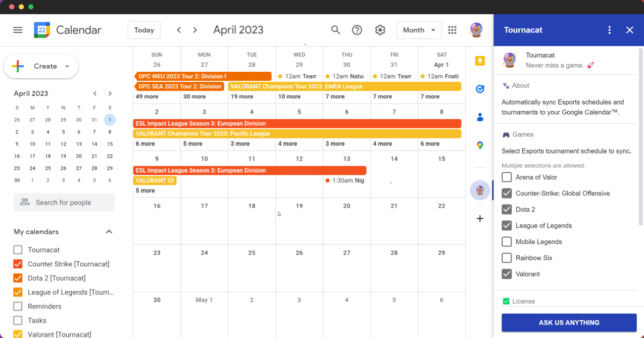Select the Tournacat add-on icon
Viewport: 644px width, 338px height.
(x=480, y=190)
